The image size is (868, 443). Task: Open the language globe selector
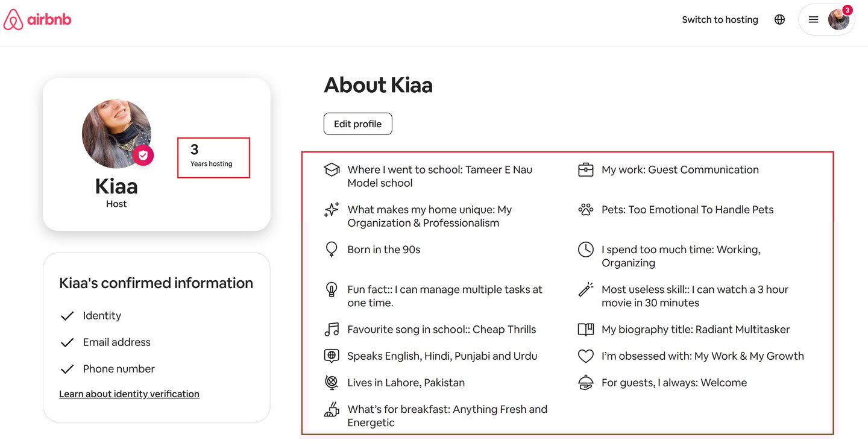(779, 20)
